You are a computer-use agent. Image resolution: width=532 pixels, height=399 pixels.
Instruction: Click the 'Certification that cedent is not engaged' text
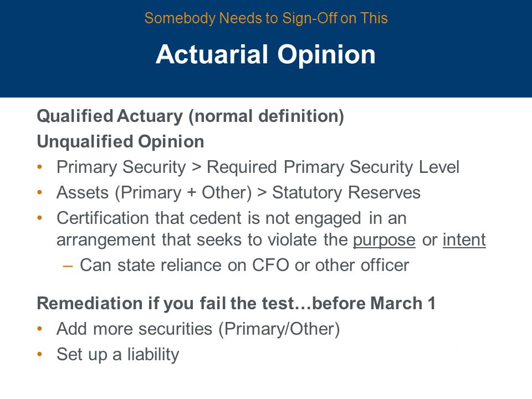[x=209, y=218]
